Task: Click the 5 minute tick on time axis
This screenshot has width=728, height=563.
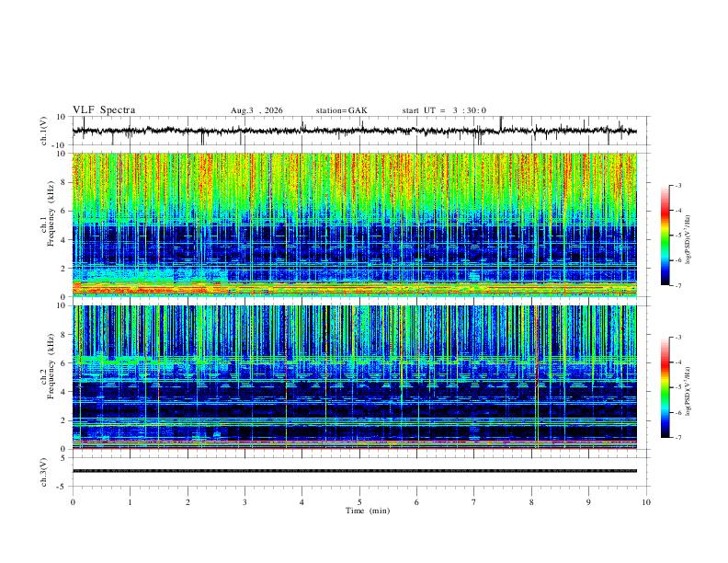Action: tap(359, 502)
